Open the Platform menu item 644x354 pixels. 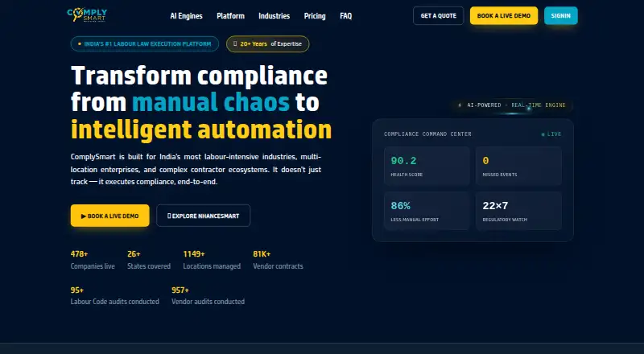pos(230,16)
